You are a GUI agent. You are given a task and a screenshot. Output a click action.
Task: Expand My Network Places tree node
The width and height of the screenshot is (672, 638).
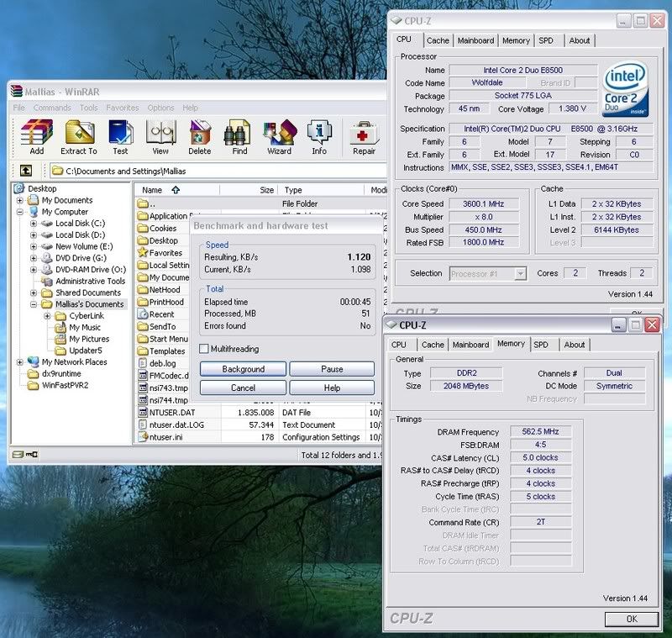tap(19, 362)
